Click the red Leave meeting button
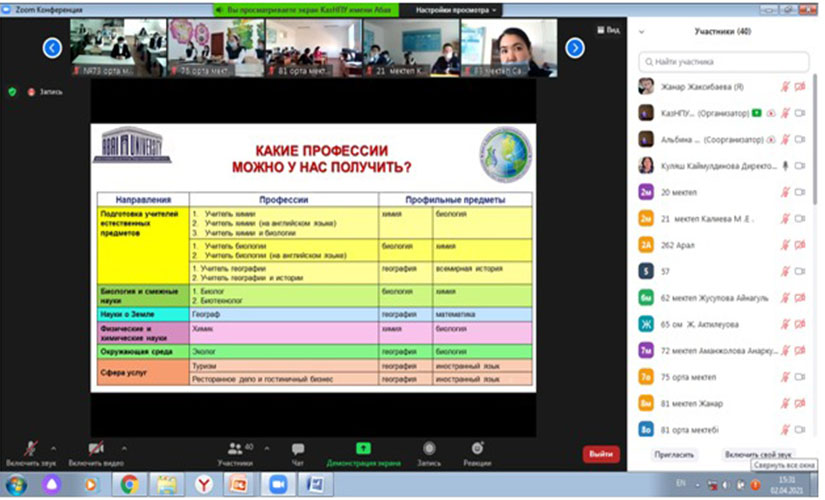 601,454
